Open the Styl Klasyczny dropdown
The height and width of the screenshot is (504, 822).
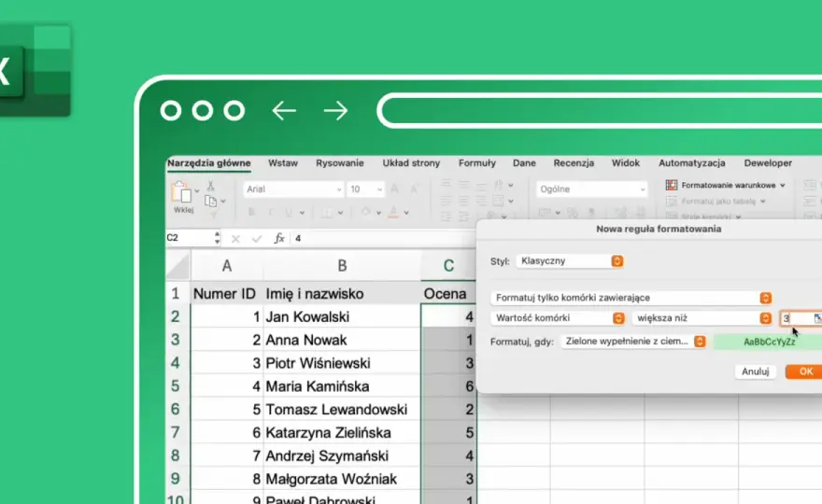(x=569, y=261)
